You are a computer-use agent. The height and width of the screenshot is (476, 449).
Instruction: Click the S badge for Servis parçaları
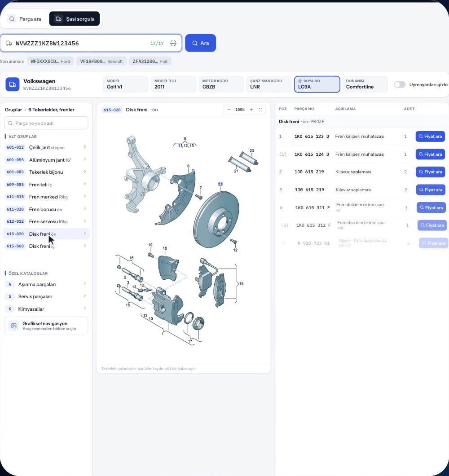click(x=10, y=296)
